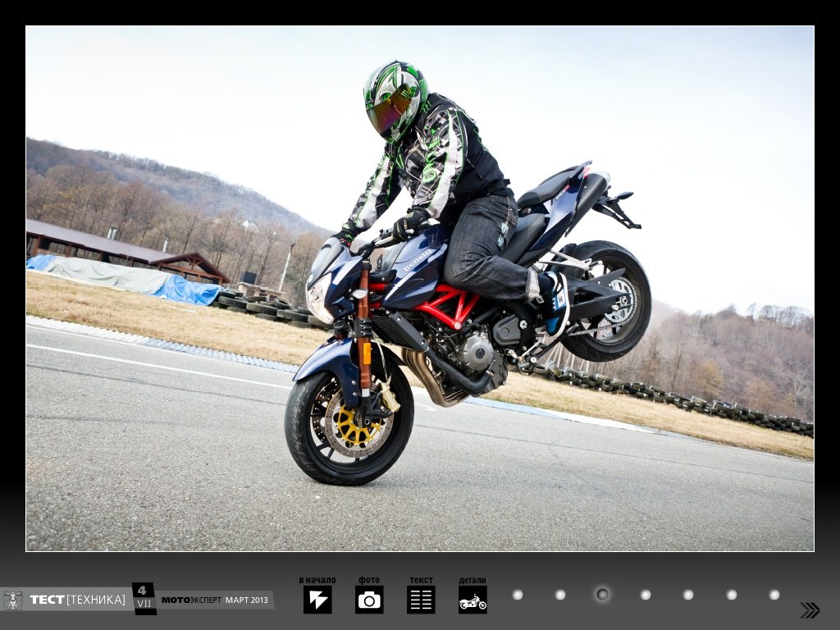Click the 'детали' label text
This screenshot has width=840, height=630.
click(x=472, y=580)
